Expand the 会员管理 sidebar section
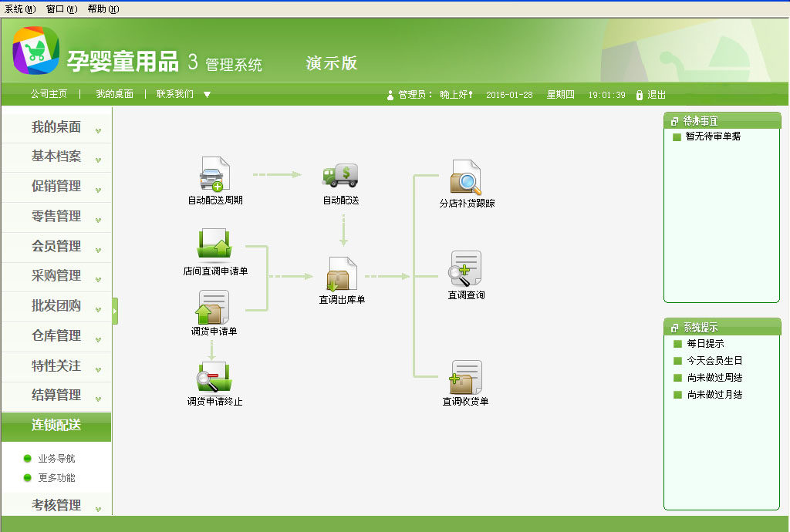Screen dimensions: 790x532 click(56, 246)
